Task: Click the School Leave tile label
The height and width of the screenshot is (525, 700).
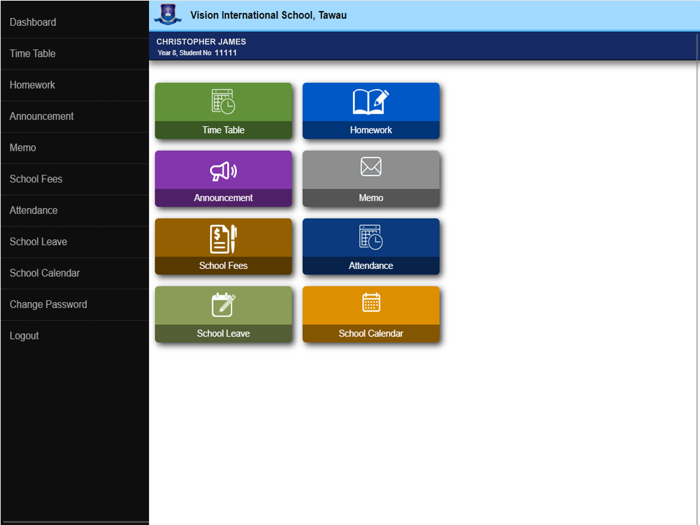Action: tap(223, 333)
